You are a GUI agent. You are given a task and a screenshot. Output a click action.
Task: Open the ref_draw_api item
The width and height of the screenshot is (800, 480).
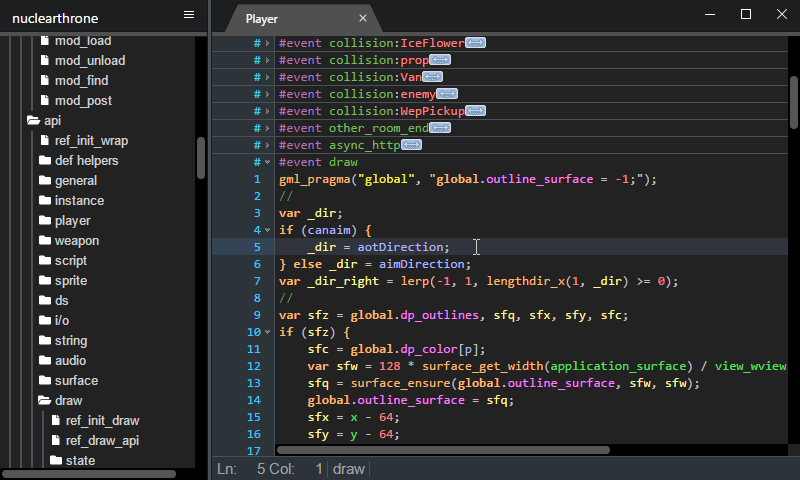click(101, 441)
